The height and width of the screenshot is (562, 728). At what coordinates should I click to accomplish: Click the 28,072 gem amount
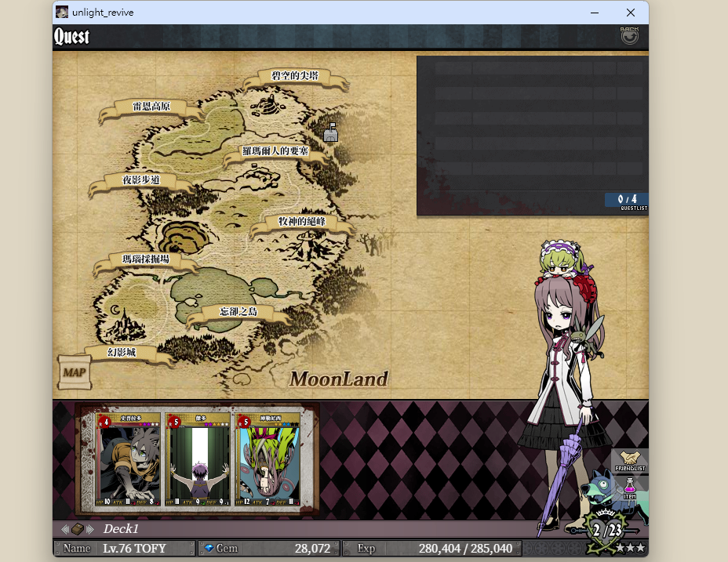(x=312, y=549)
